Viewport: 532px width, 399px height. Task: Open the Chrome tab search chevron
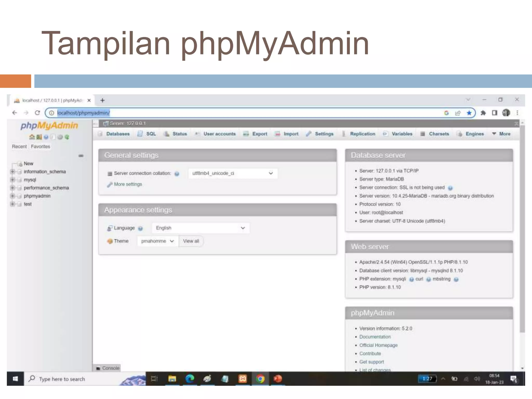pos(468,100)
